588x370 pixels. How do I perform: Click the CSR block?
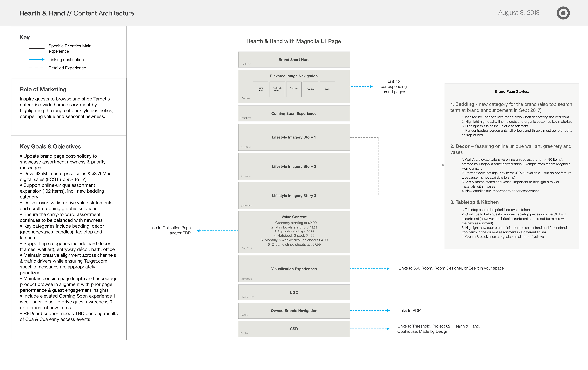(294, 329)
